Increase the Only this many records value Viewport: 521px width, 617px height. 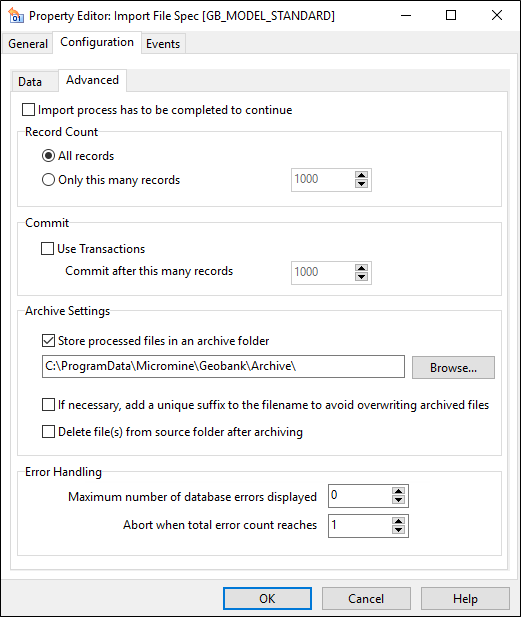[x=361, y=175]
